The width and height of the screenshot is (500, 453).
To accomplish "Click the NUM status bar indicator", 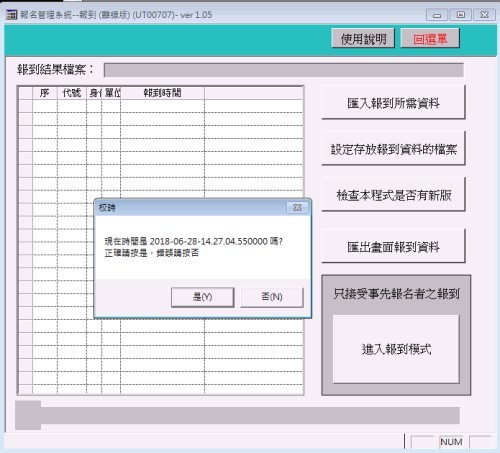I will (x=451, y=442).
